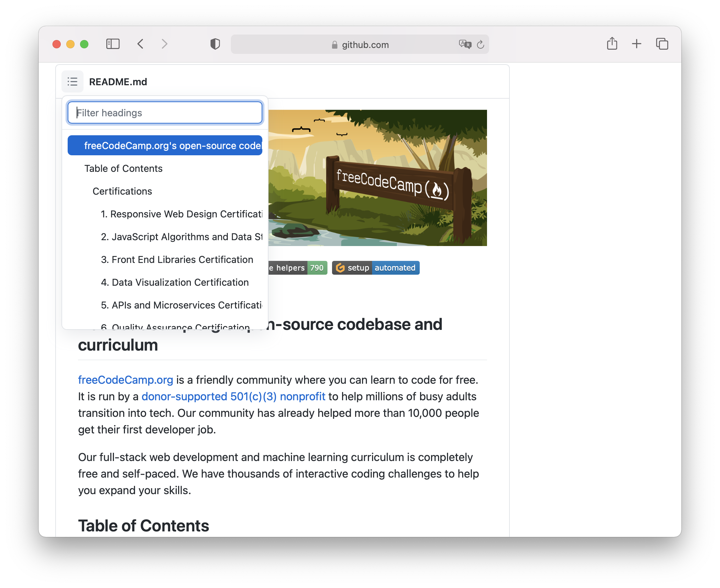Select freeCodeCamp.org's open-source codebase heading
The height and width of the screenshot is (588, 720).
click(x=165, y=145)
